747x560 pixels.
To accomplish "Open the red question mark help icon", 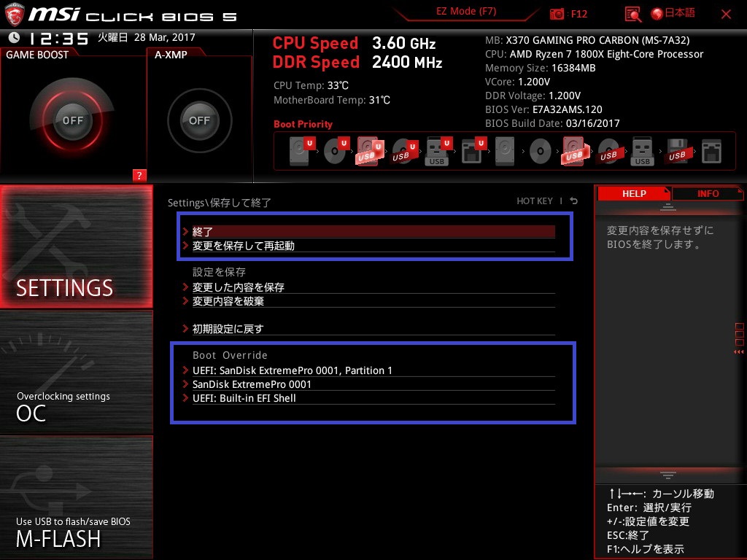I will (x=139, y=175).
